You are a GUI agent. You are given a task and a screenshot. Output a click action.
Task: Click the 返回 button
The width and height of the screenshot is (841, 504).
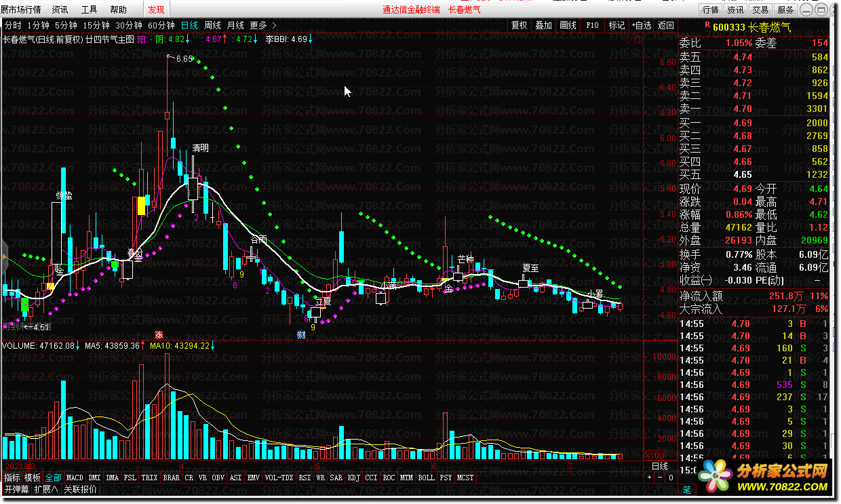pyautogui.click(x=666, y=25)
